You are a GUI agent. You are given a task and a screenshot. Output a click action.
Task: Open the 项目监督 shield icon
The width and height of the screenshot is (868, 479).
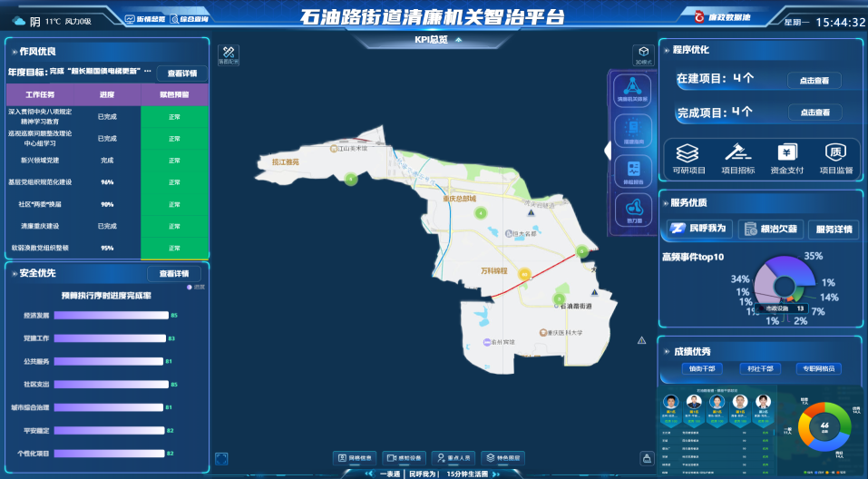(836, 159)
